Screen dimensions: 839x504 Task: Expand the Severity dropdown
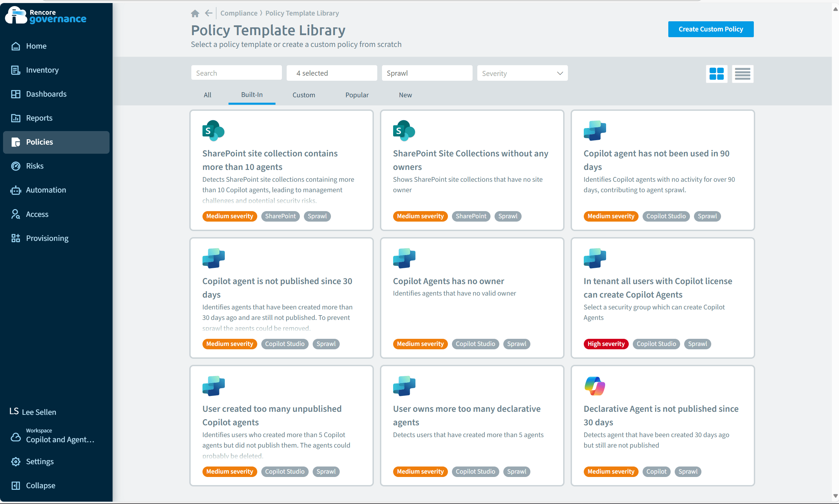coord(522,73)
